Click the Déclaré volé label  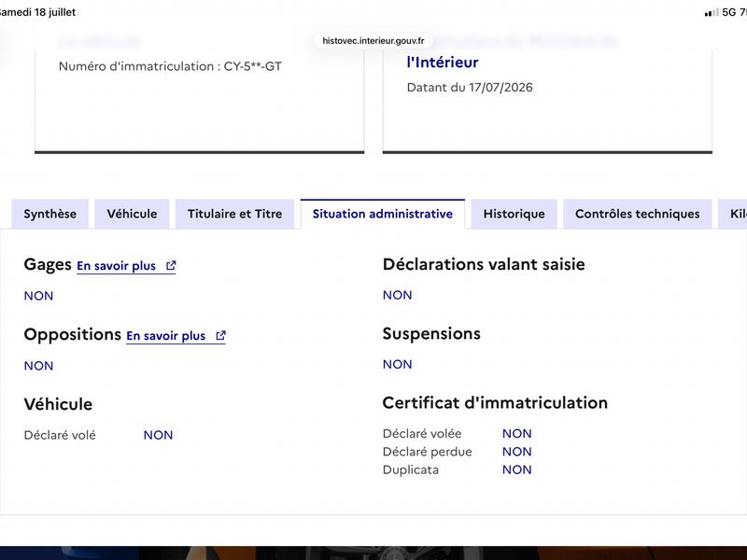click(x=60, y=435)
